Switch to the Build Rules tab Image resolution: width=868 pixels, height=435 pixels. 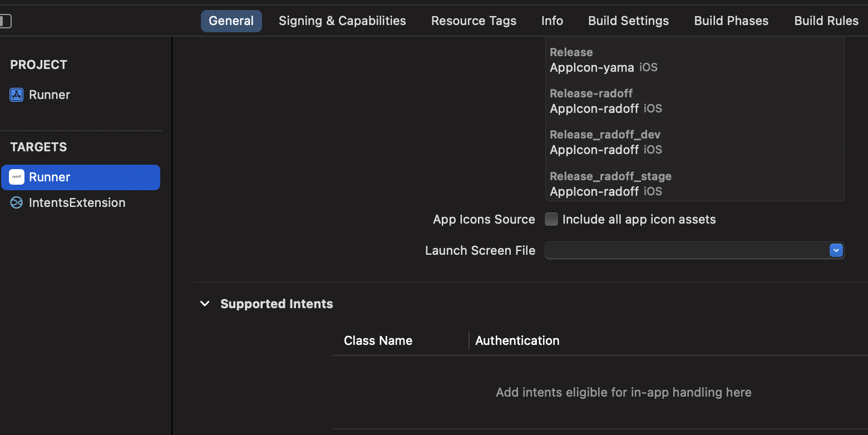tap(826, 21)
